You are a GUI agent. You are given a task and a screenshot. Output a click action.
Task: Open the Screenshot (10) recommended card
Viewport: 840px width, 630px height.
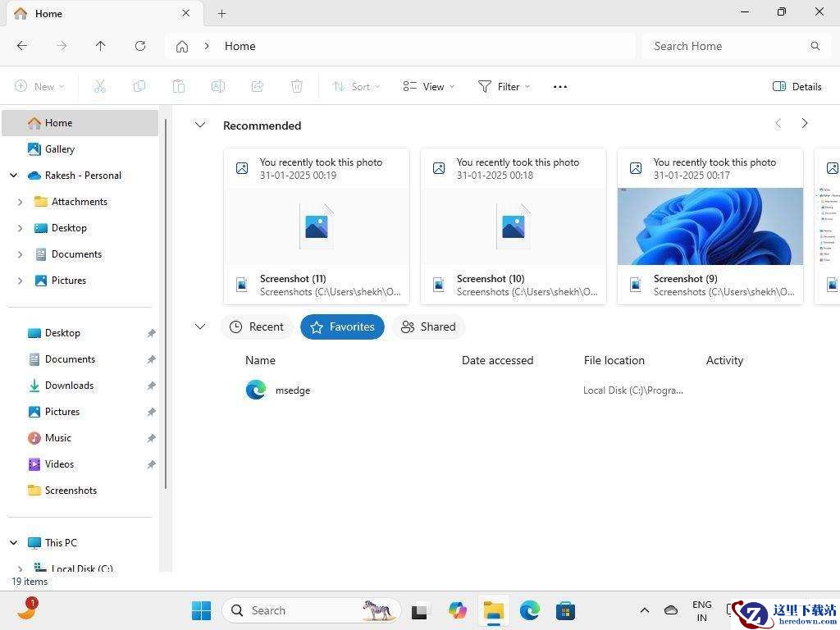pyautogui.click(x=514, y=226)
